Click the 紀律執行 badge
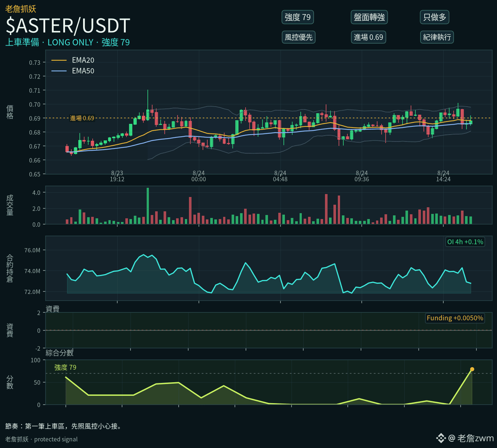The image size is (497, 448). (x=437, y=37)
